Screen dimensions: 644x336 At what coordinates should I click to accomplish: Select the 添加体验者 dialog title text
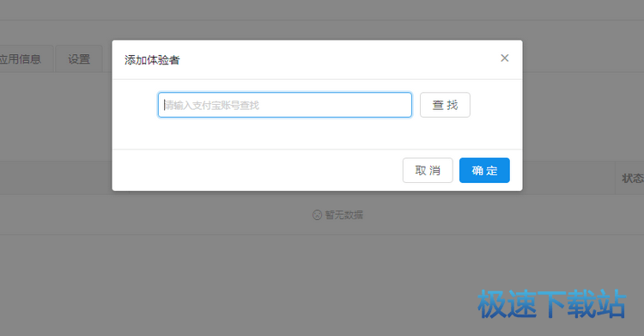tap(152, 60)
